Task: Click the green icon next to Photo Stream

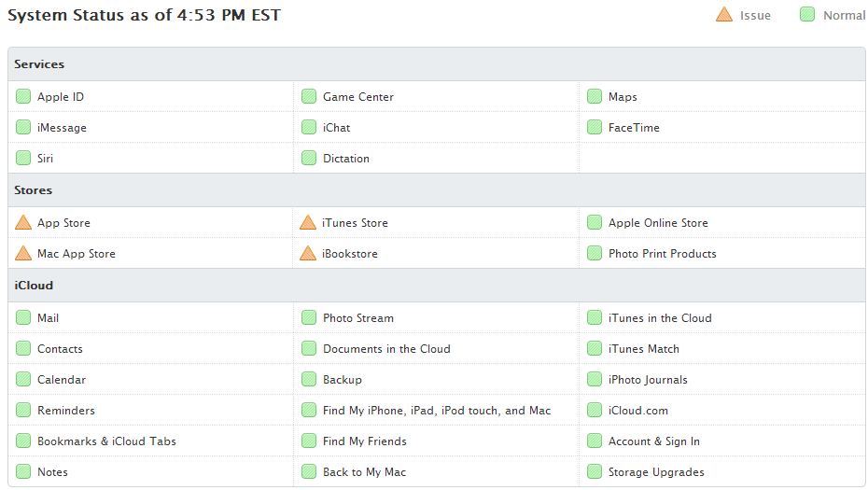Action: point(309,318)
